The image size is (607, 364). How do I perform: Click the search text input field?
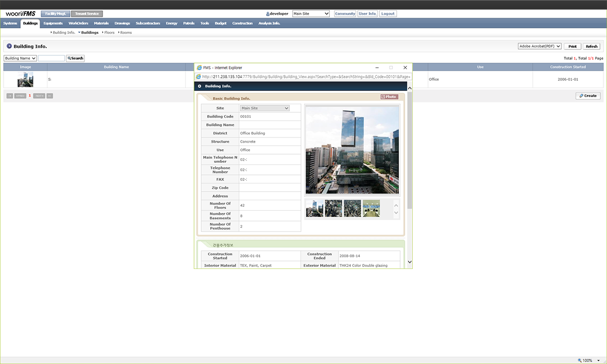52,58
